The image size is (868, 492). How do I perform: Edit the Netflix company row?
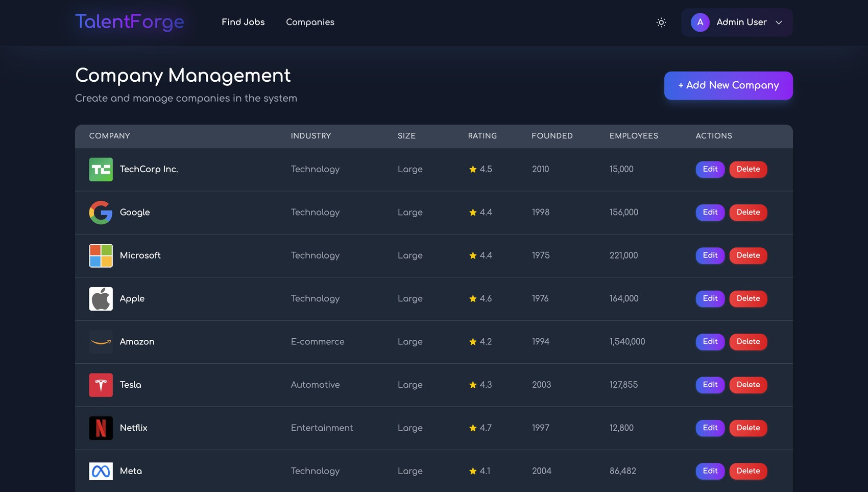point(710,428)
